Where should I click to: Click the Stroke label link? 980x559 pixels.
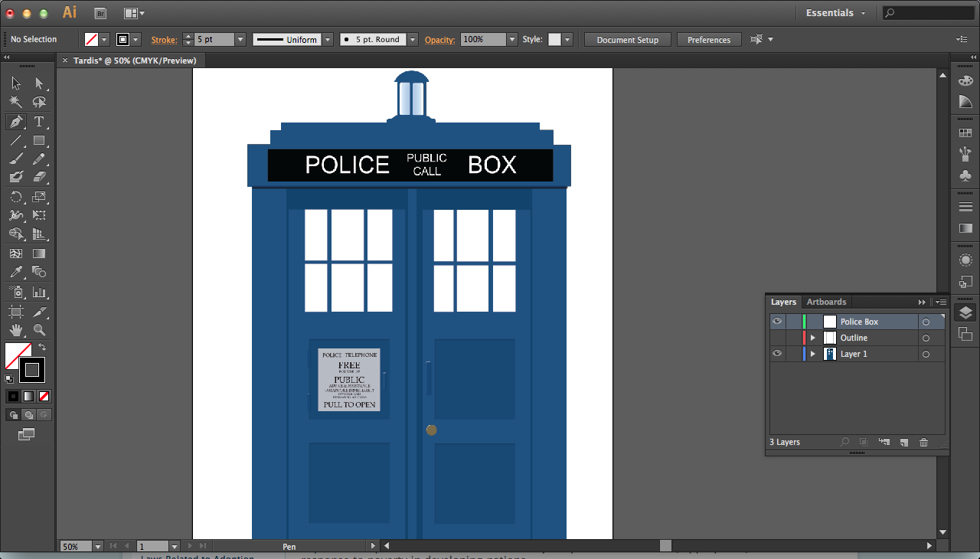coord(164,40)
